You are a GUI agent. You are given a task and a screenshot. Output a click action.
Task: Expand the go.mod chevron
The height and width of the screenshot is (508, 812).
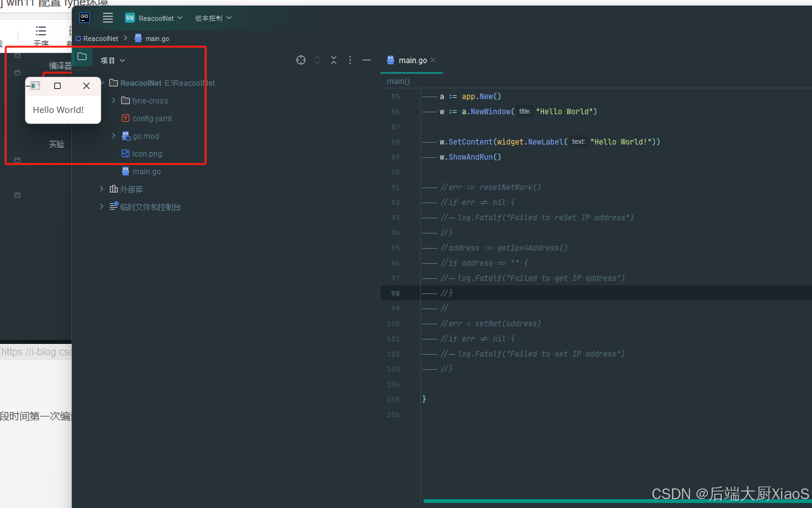(114, 136)
